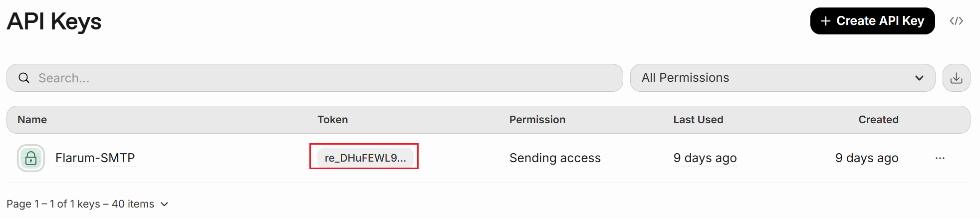Open the Flarum-SMTP key details
Viewport: 980px width, 219px height.
tap(95, 158)
